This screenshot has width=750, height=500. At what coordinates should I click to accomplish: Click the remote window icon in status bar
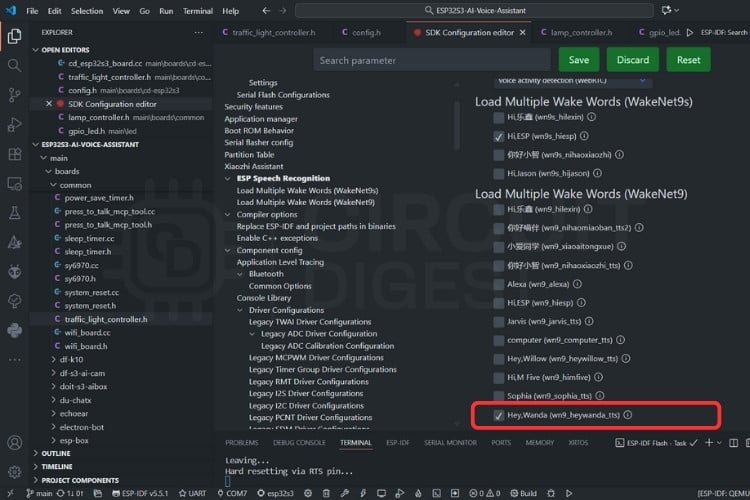pos(11,493)
